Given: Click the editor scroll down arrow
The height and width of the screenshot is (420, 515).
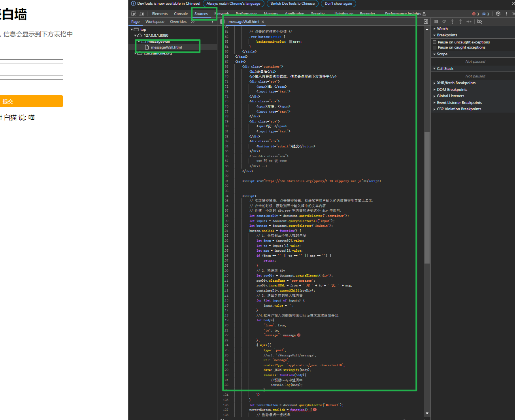Looking at the screenshot, I should tap(427, 413).
